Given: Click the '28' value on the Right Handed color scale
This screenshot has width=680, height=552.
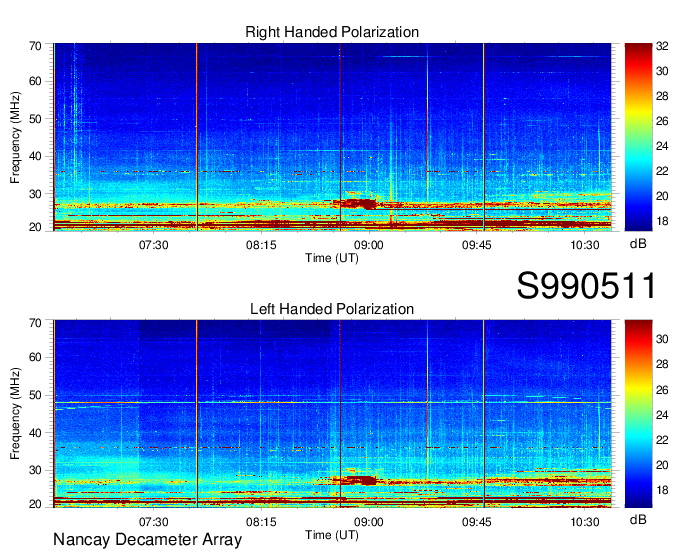Looking at the screenshot, I should click(662, 96).
